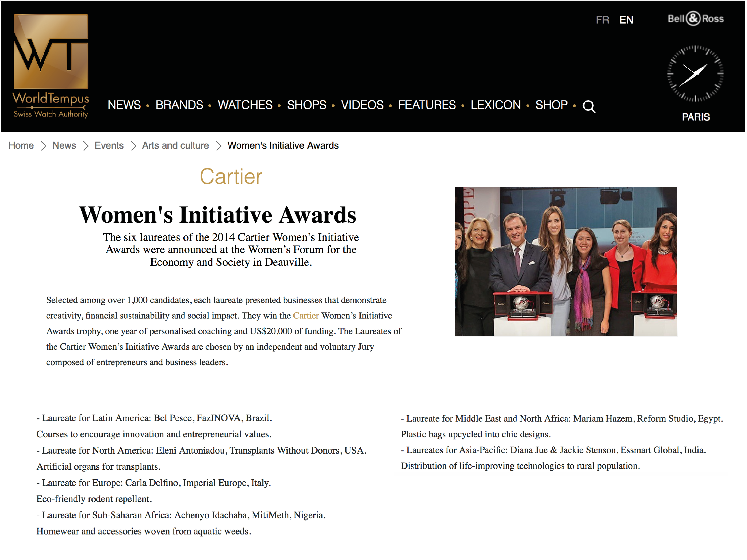Viewport: 747px width, 560px height.
Task: Open the Events breadcrumb link
Action: pos(109,145)
